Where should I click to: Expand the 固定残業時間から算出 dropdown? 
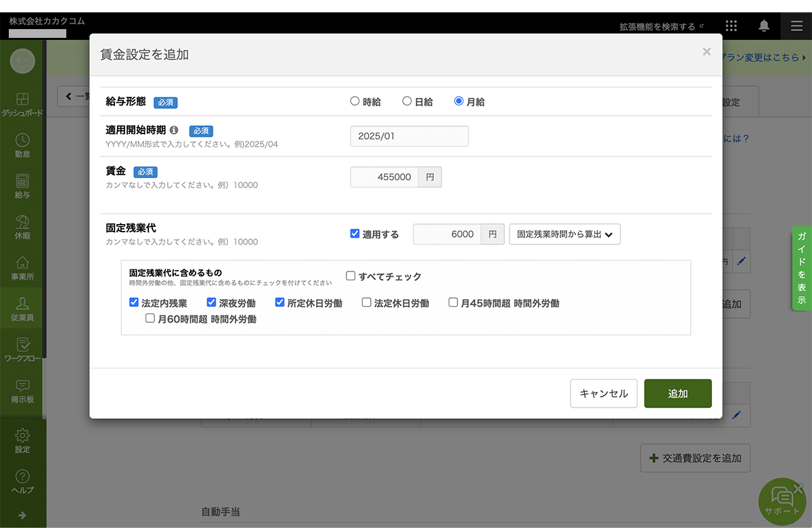point(564,234)
